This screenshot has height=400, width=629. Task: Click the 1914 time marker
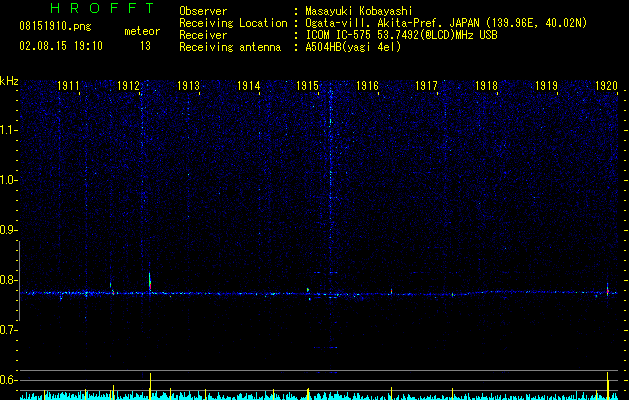pos(248,86)
